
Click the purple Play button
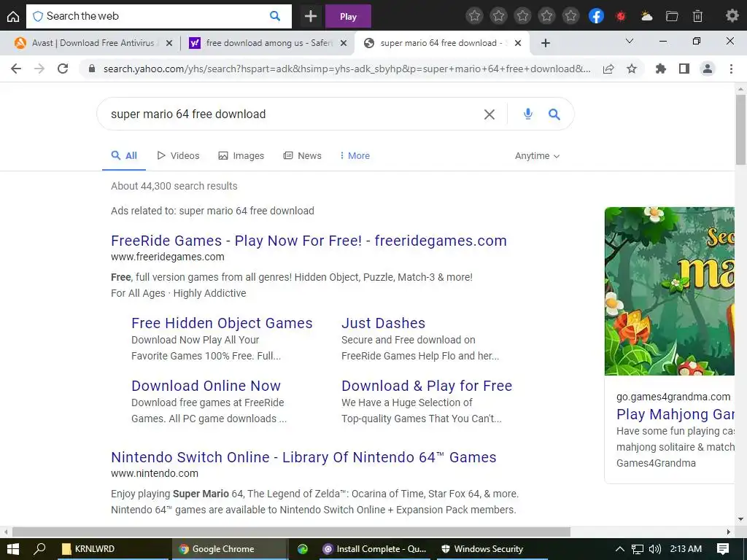[348, 16]
